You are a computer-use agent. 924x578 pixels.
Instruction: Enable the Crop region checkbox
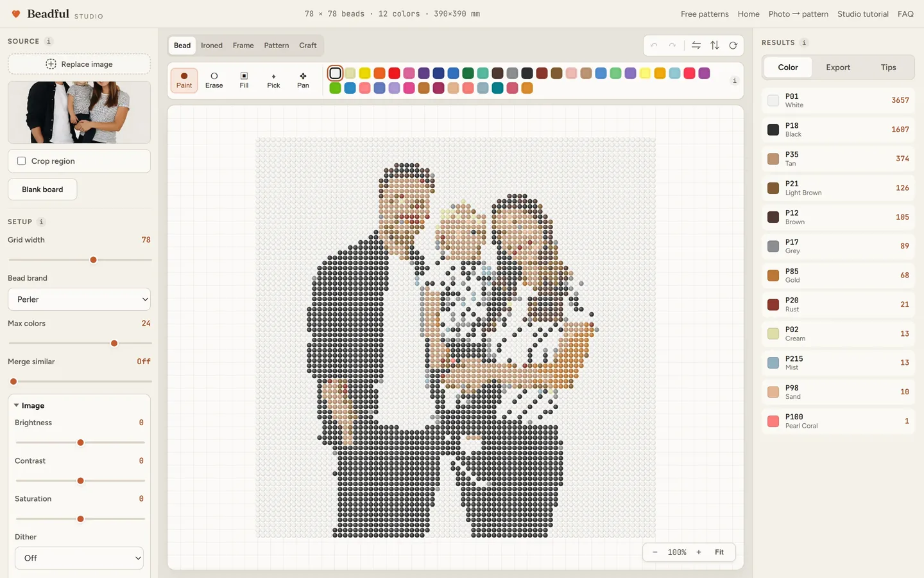click(x=22, y=161)
